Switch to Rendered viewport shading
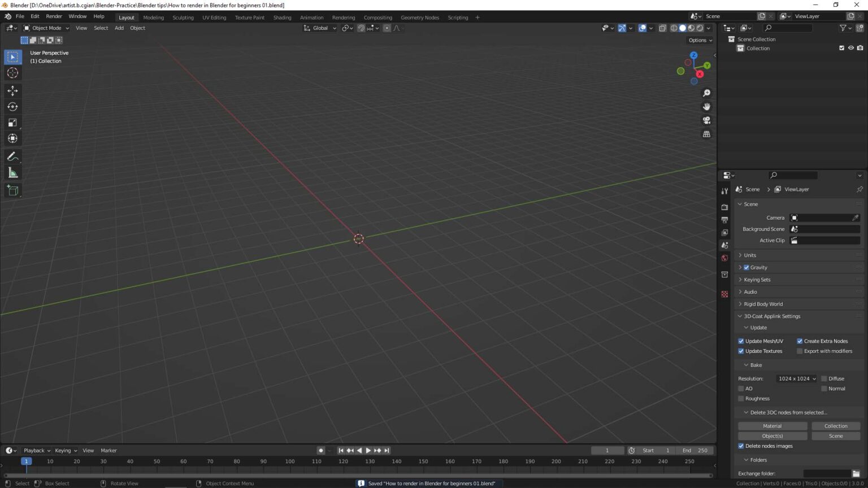 (x=700, y=28)
